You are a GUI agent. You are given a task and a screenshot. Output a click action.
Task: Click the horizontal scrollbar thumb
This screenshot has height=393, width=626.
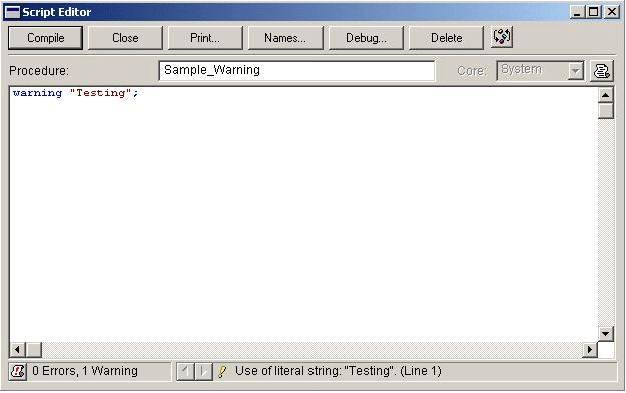point(34,350)
